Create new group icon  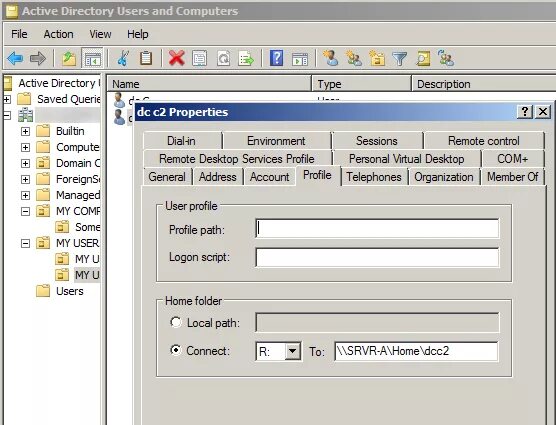[354, 58]
